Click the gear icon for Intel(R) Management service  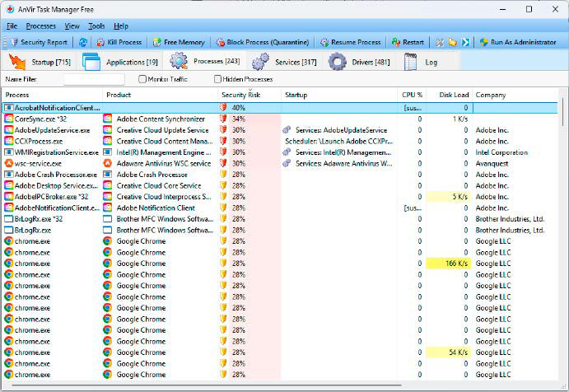point(287,152)
